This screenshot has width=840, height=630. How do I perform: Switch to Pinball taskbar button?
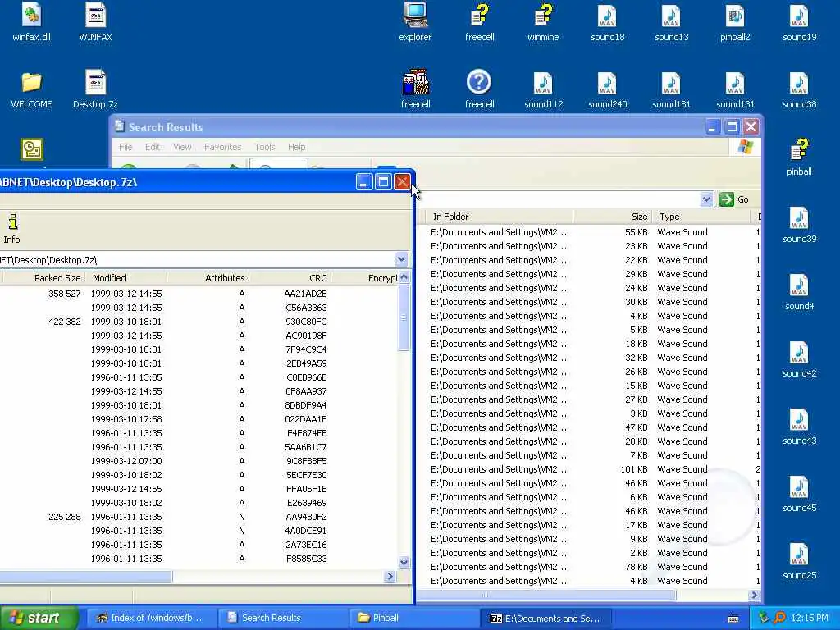(413, 618)
